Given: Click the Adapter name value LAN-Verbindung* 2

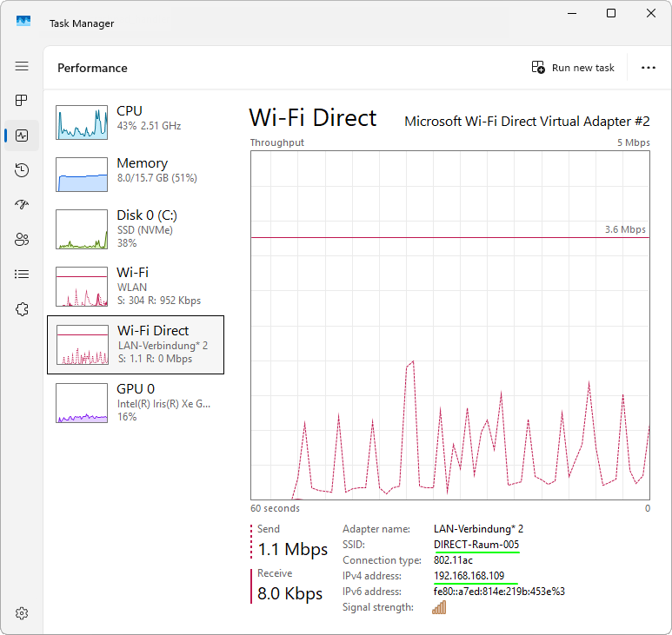Looking at the screenshot, I should [478, 529].
